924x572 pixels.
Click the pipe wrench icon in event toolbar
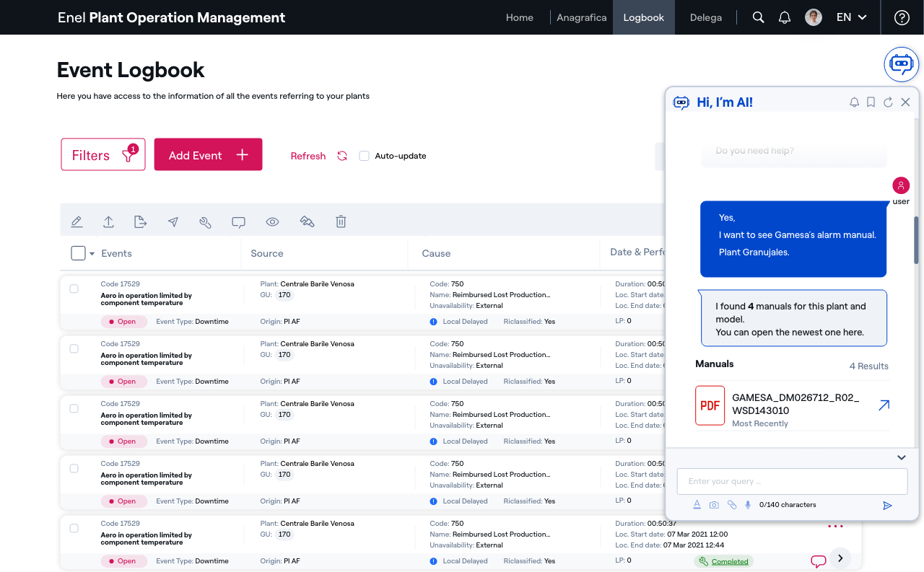click(x=307, y=222)
